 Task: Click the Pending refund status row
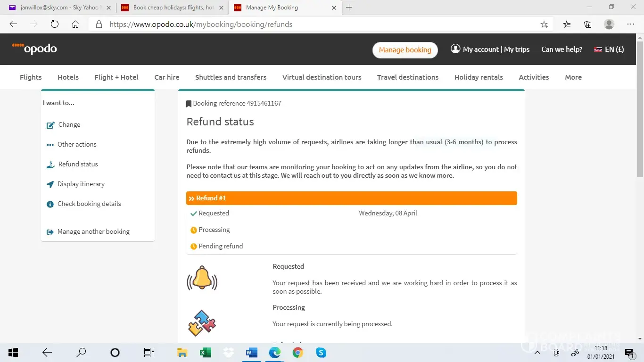(352, 246)
